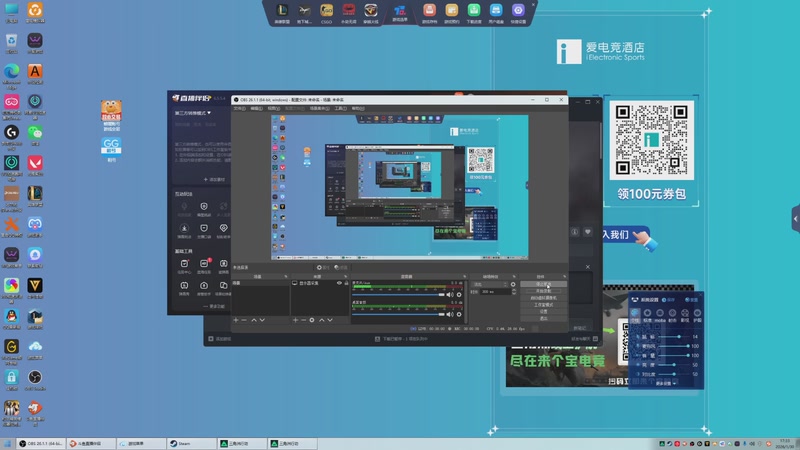The image size is (800, 450).
Task: Move the selected source down in OBS
Action: (330, 320)
